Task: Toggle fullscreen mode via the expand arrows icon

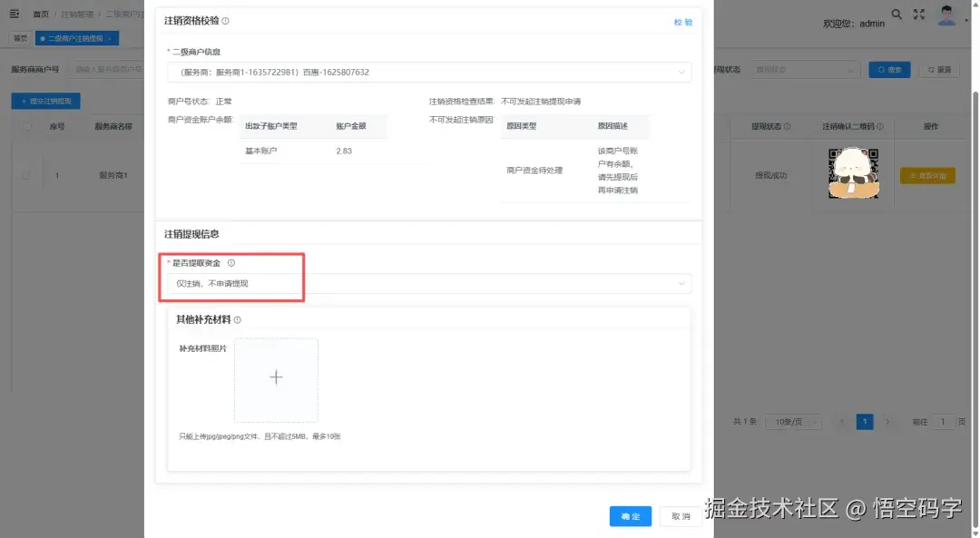Action: (x=919, y=15)
